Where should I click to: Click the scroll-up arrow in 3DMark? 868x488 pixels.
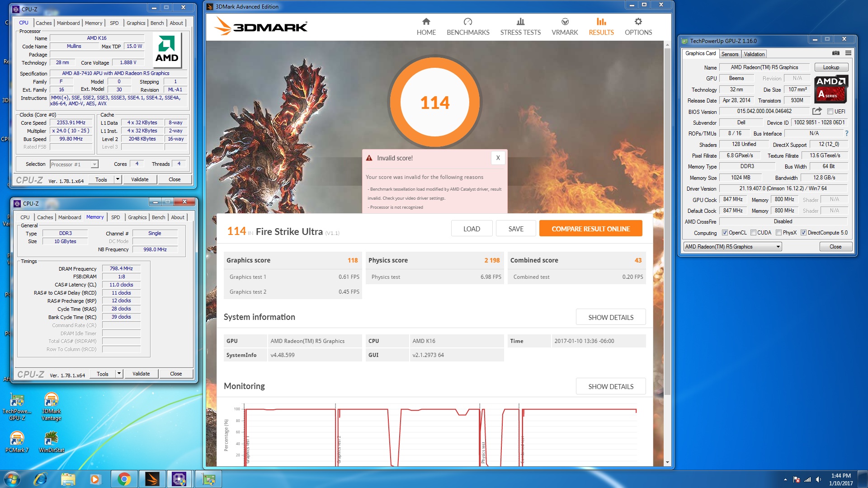[667, 45]
